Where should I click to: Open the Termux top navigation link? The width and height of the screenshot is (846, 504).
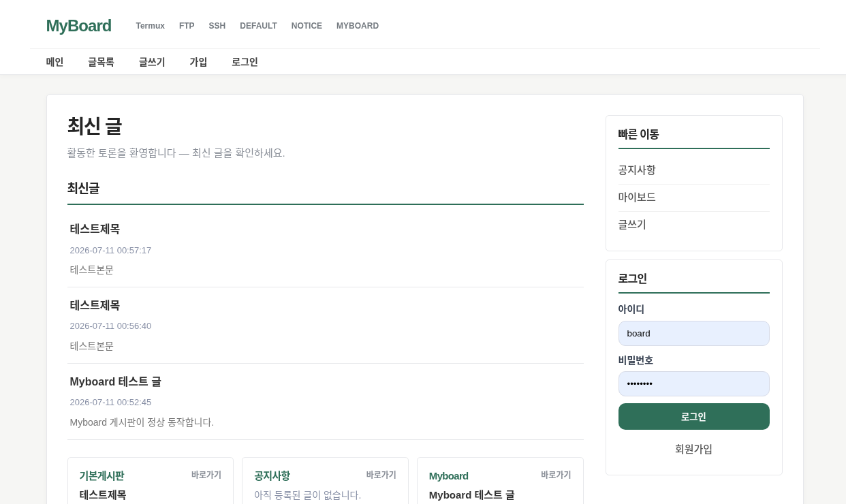[151, 26]
